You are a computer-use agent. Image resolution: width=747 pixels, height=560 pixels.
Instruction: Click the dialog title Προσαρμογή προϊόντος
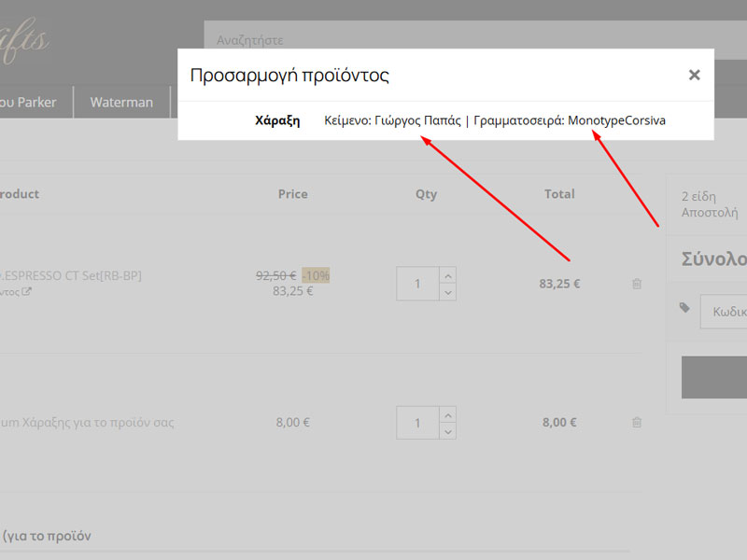coord(289,76)
